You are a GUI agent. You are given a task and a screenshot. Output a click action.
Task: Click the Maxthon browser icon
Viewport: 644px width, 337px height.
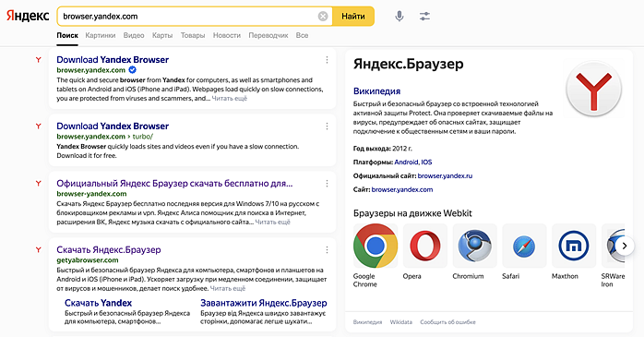point(574,246)
